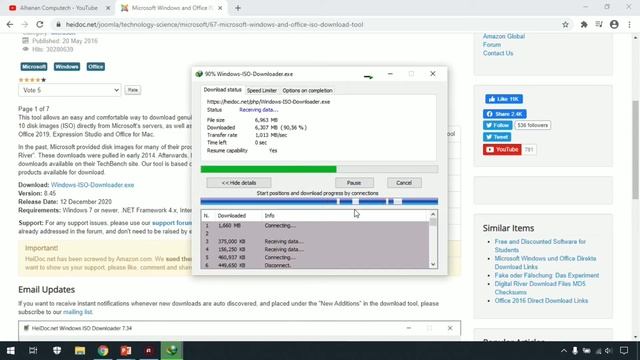Open the Forum sidebar link

tap(492, 45)
